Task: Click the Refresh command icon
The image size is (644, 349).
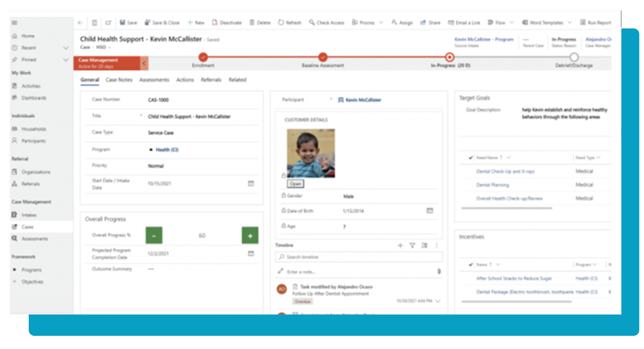Action: (281, 23)
